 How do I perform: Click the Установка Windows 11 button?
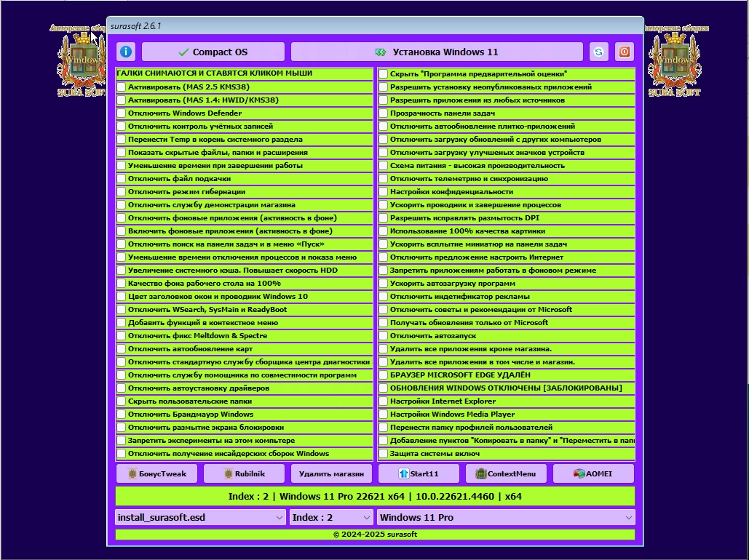(437, 52)
